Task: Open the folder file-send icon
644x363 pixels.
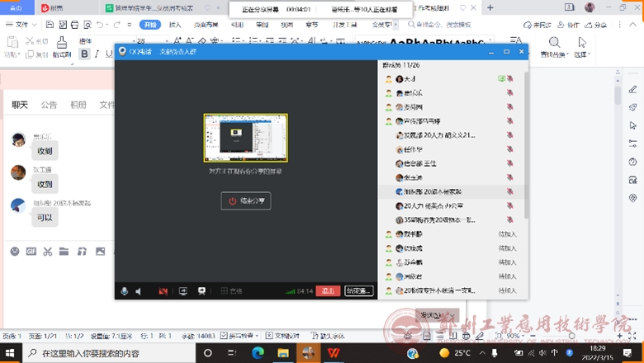Action: pyautogui.click(x=64, y=252)
